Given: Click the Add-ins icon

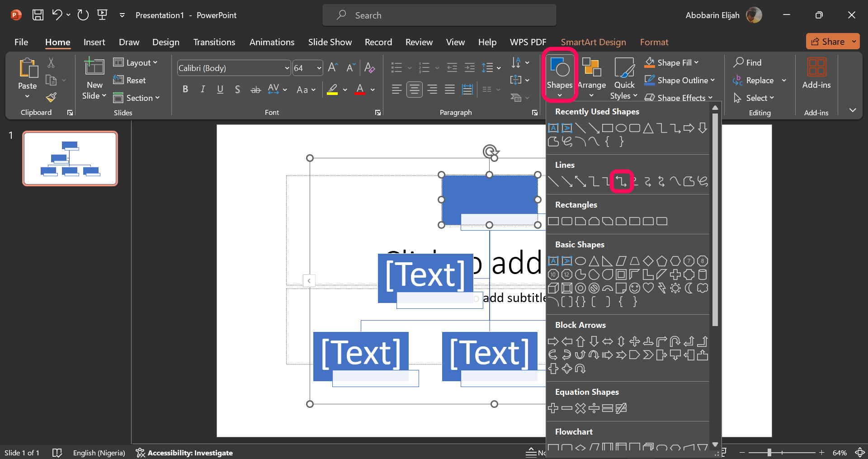Looking at the screenshot, I should (816, 72).
